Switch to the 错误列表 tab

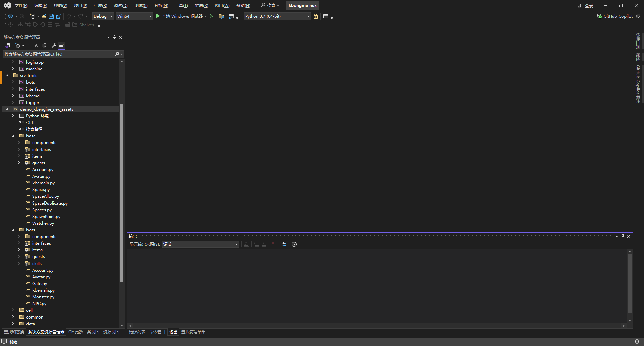(137, 332)
